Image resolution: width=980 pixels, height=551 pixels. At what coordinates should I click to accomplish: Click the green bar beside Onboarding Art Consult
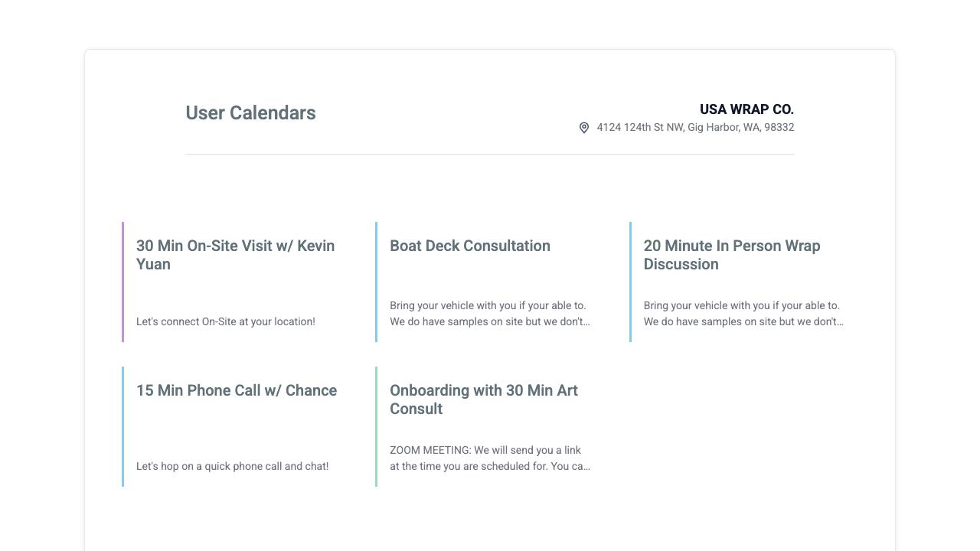click(376, 426)
